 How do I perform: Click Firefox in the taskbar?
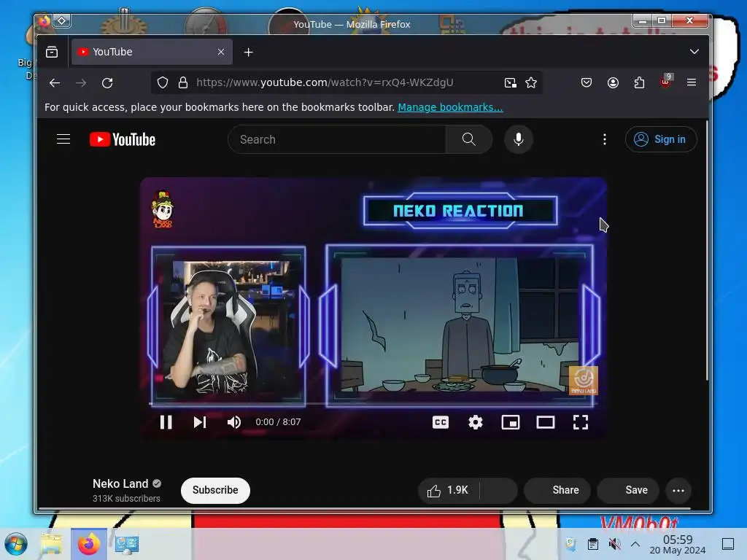pos(88,544)
